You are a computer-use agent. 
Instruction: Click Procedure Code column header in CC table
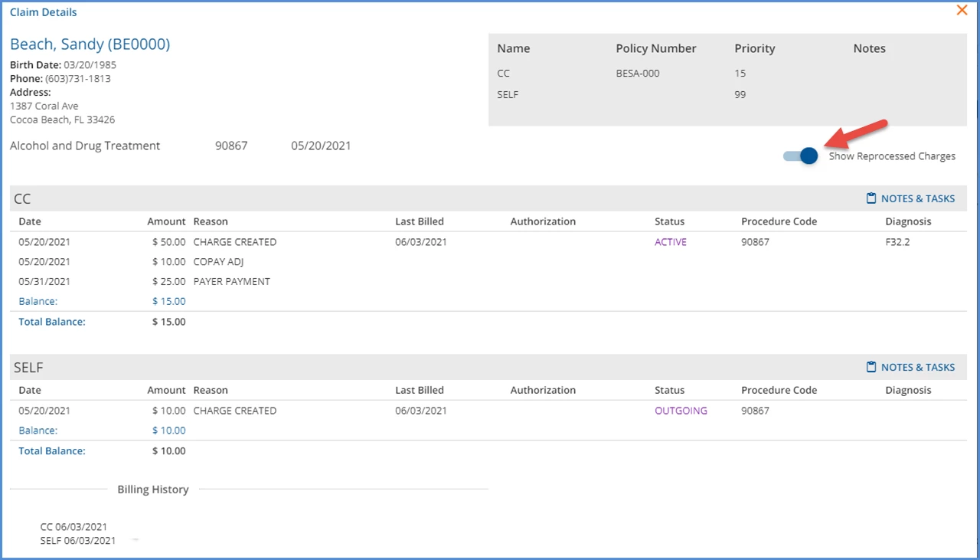point(779,221)
